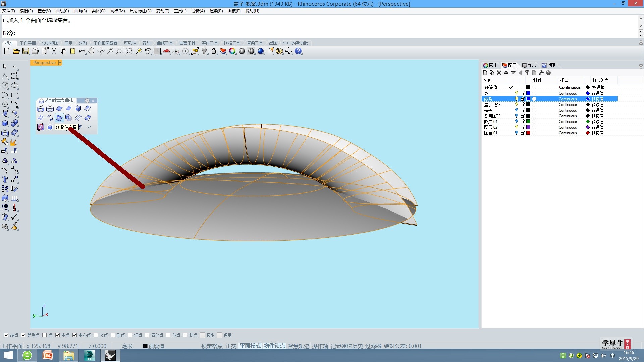Click the four-viewport layout icon

pos(157,51)
